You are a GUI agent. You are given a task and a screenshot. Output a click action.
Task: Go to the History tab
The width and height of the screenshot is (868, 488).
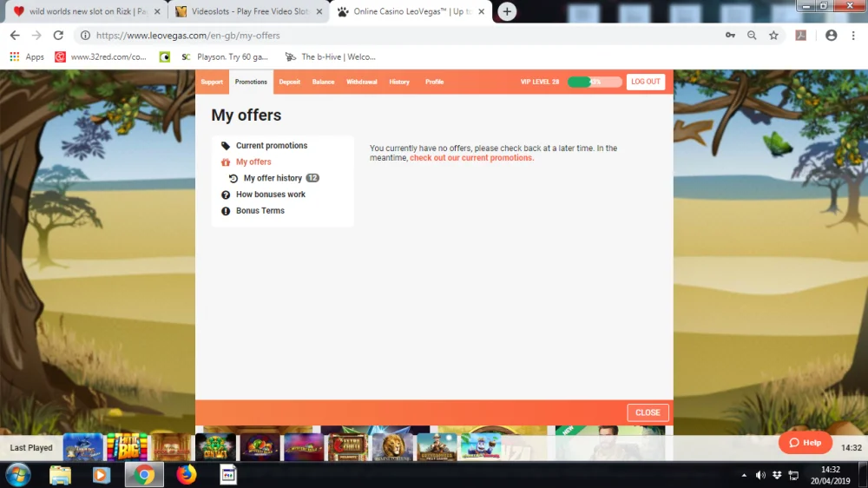coord(399,82)
